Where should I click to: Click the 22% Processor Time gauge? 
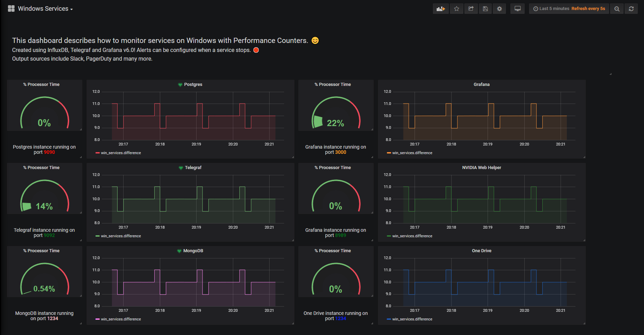coord(336,113)
